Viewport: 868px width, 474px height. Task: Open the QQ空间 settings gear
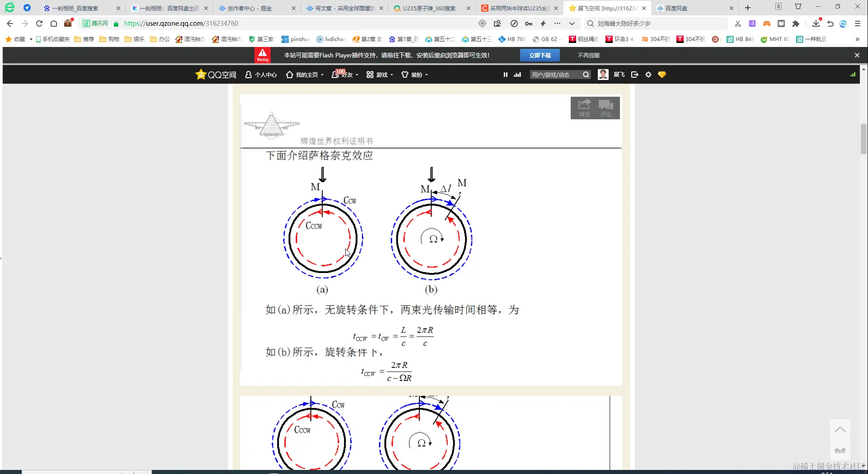click(x=648, y=75)
